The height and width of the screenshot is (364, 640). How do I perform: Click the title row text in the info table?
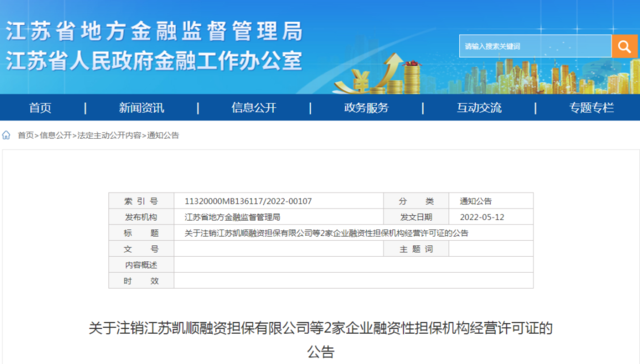326,233
